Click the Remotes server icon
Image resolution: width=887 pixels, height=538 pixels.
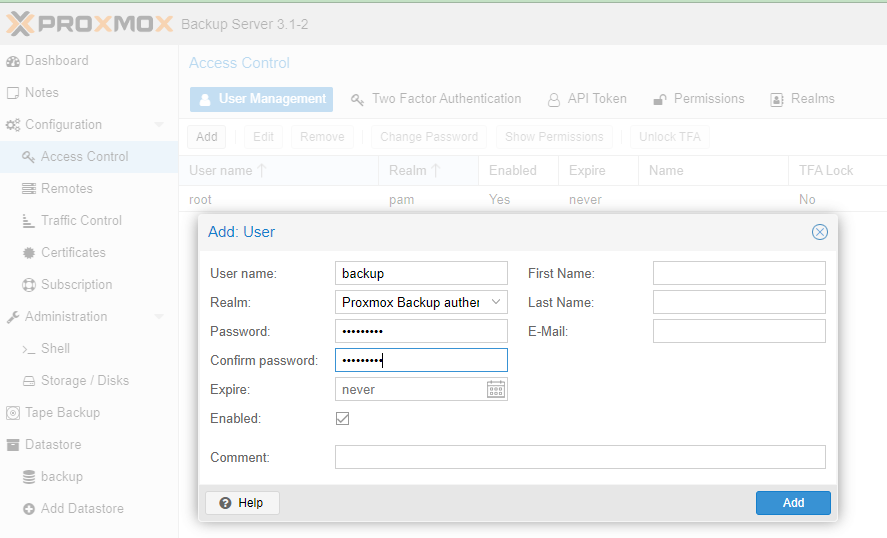[29, 188]
